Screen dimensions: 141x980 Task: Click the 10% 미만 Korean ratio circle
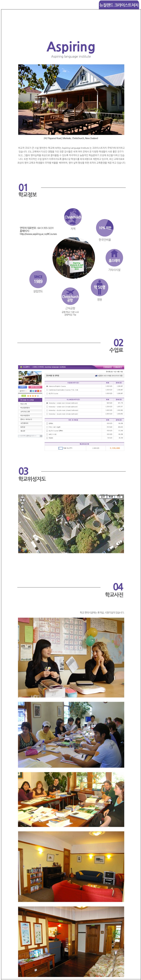tap(105, 227)
